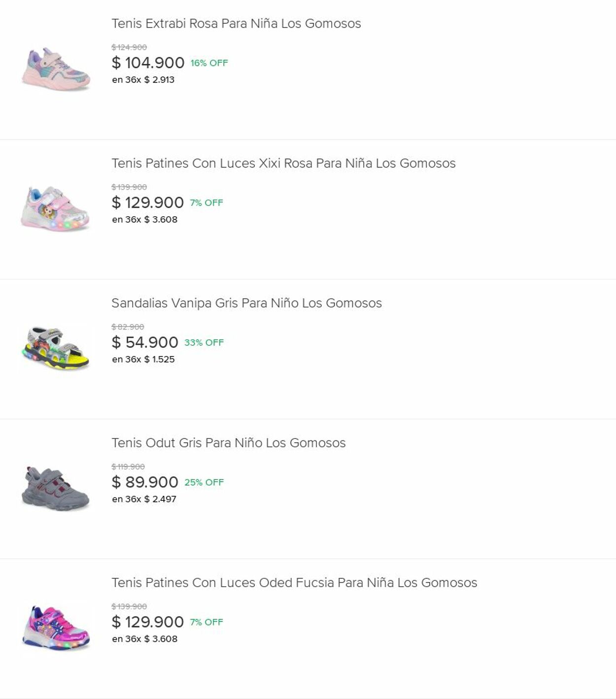The width and height of the screenshot is (616, 699).
Task: Open the Vanipa gray sandal thumbnail
Action: coord(56,348)
